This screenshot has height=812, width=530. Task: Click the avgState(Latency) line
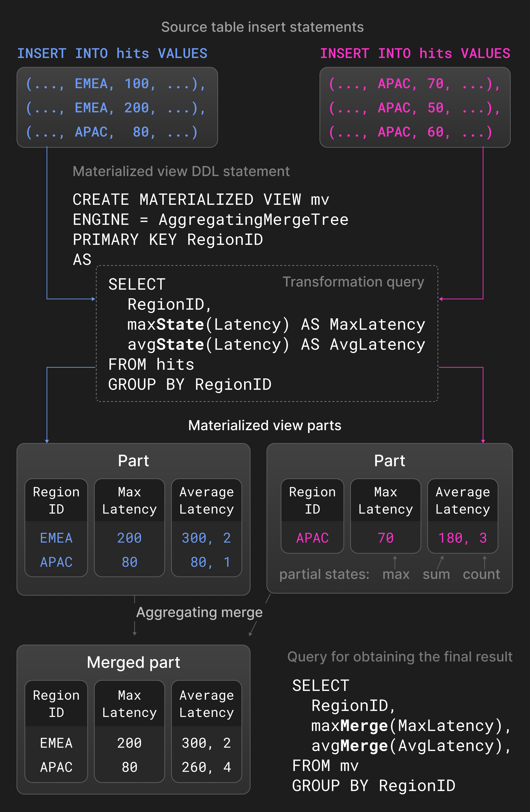(276, 345)
